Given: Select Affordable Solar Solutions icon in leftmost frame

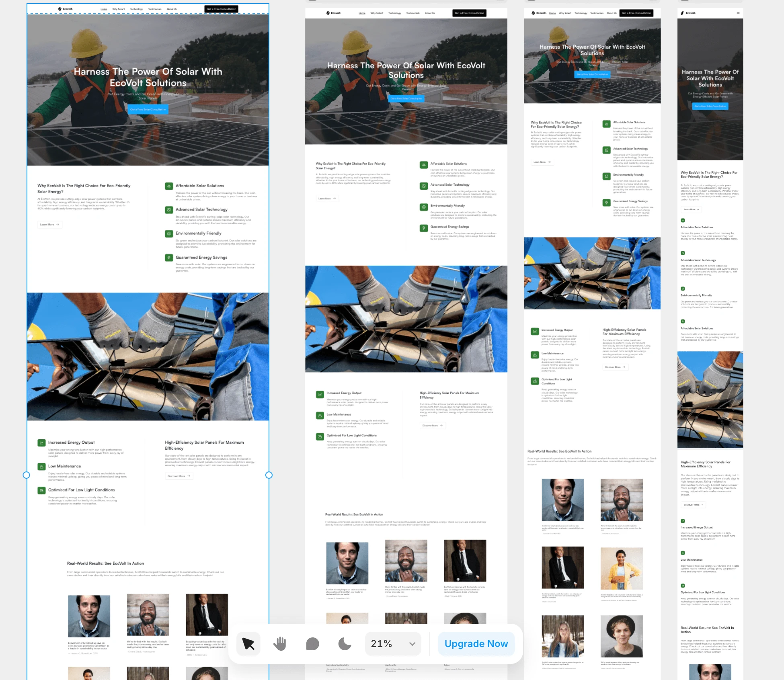Looking at the screenshot, I should pos(169,186).
